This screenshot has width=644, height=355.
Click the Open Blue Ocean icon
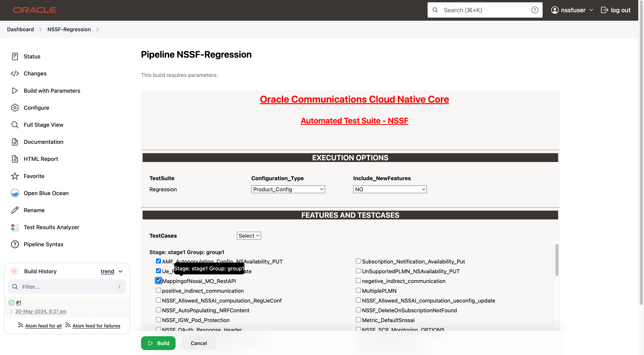(x=15, y=193)
